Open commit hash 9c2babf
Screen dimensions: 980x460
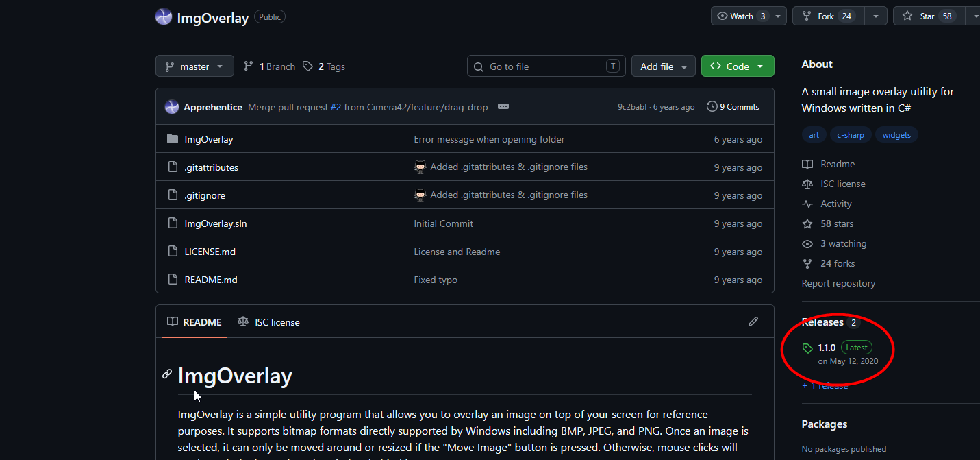click(632, 107)
